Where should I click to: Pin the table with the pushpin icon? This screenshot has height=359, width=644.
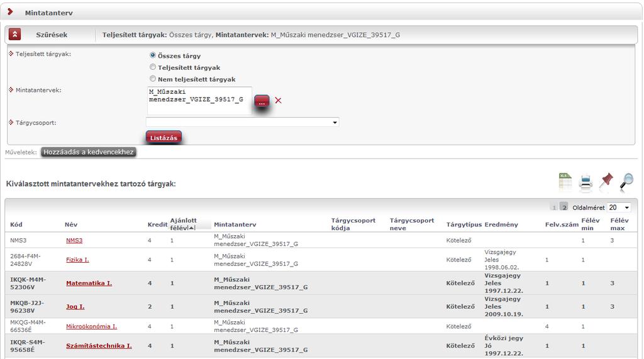[x=606, y=181]
